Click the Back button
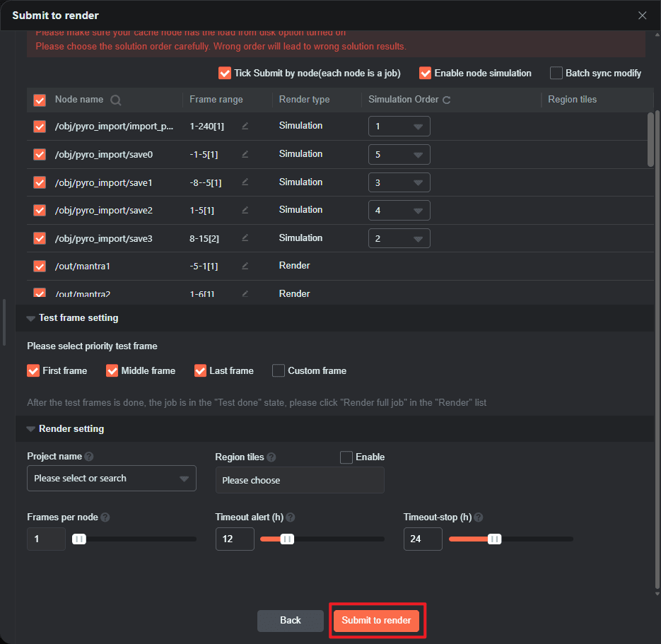Image resolution: width=661 pixels, height=644 pixels. 290,620
